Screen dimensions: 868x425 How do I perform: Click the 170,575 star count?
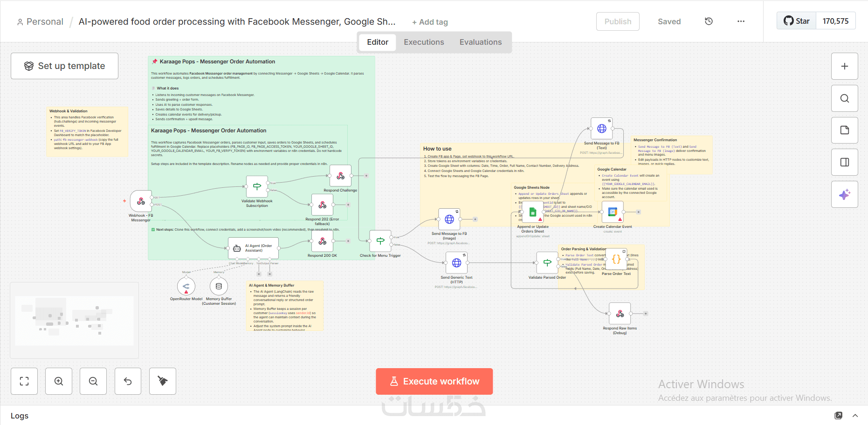coord(836,21)
